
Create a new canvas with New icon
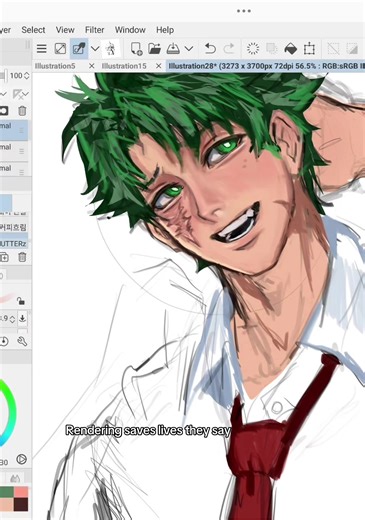pyautogui.click(x=136, y=49)
